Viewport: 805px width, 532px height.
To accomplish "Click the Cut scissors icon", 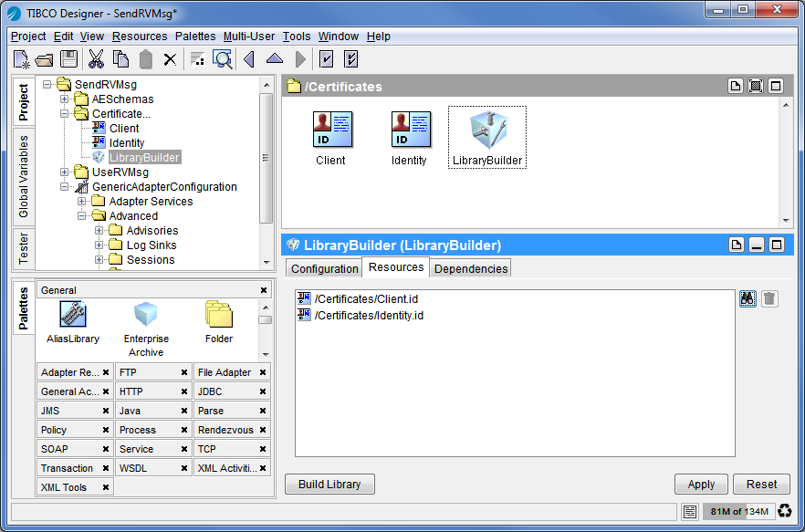I will coord(96,59).
